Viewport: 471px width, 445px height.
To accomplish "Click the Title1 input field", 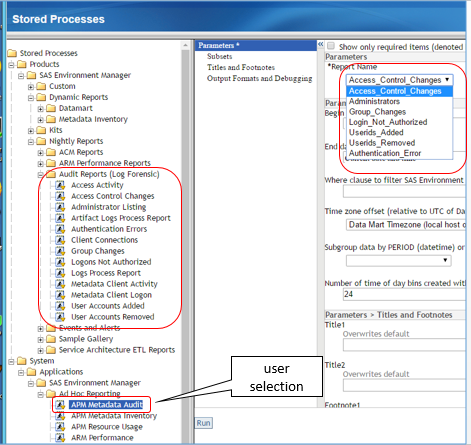I will (404, 345).
